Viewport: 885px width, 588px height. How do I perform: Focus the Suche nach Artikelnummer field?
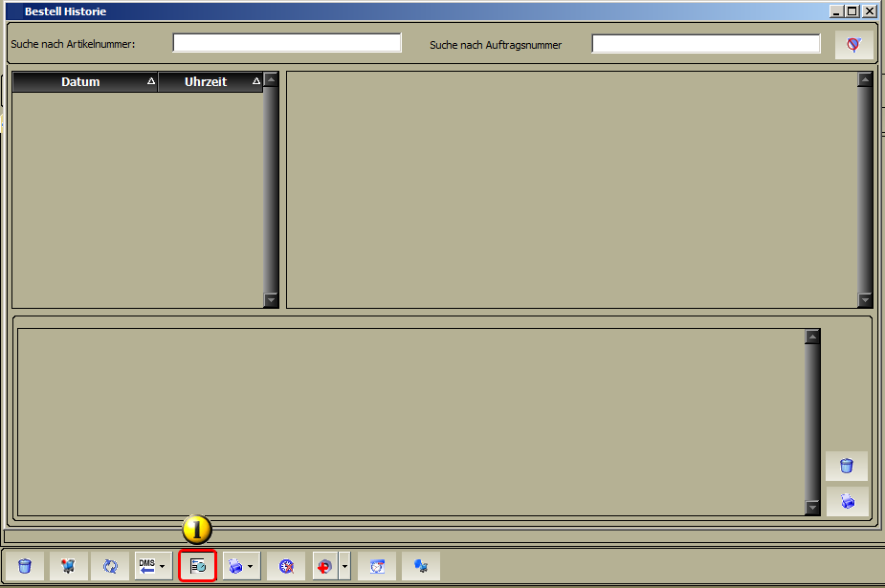287,43
